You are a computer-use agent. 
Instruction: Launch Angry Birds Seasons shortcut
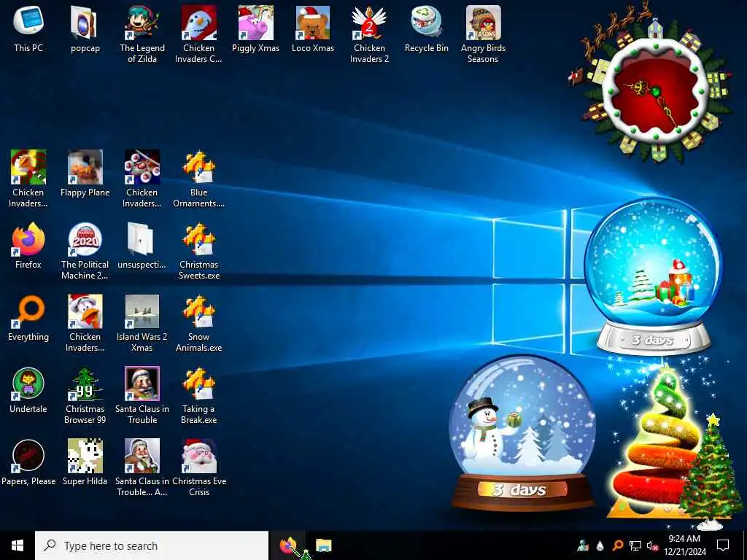pyautogui.click(x=483, y=34)
